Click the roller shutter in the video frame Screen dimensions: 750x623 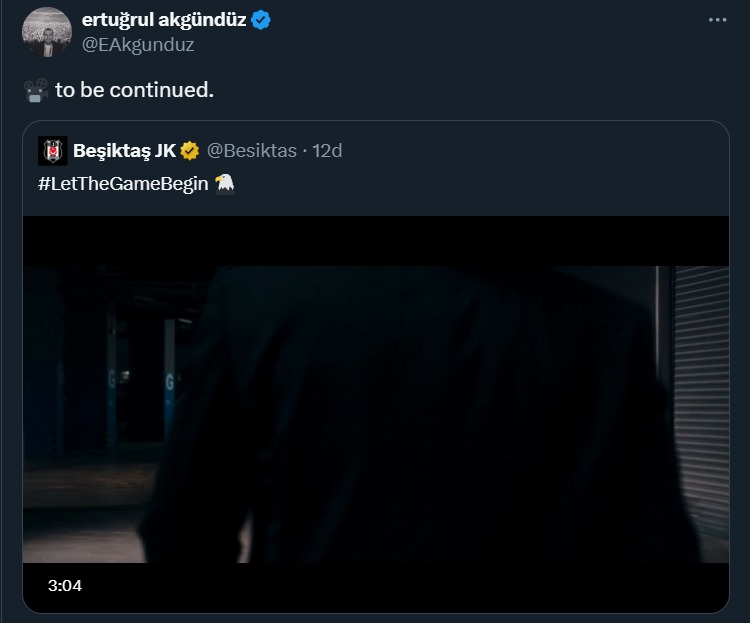[702, 400]
